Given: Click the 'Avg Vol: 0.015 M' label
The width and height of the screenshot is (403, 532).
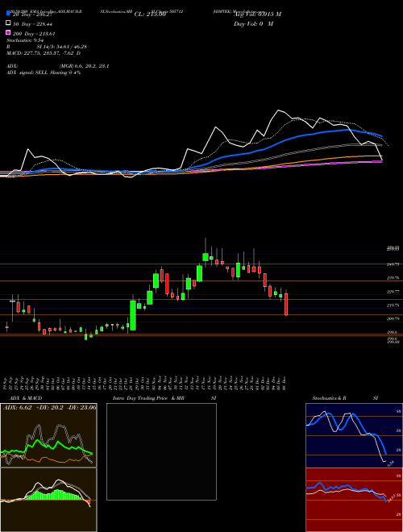Looking at the screenshot, I should coord(257,15).
